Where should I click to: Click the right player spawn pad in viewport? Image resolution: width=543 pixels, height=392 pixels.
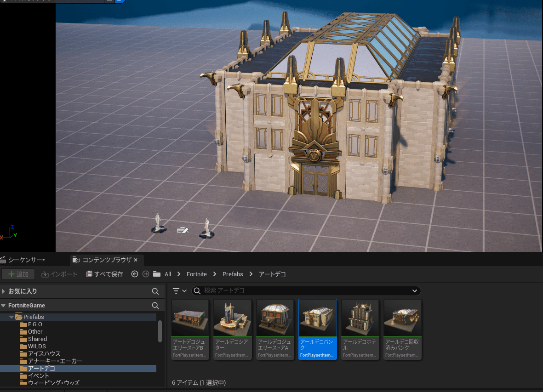[207, 229]
